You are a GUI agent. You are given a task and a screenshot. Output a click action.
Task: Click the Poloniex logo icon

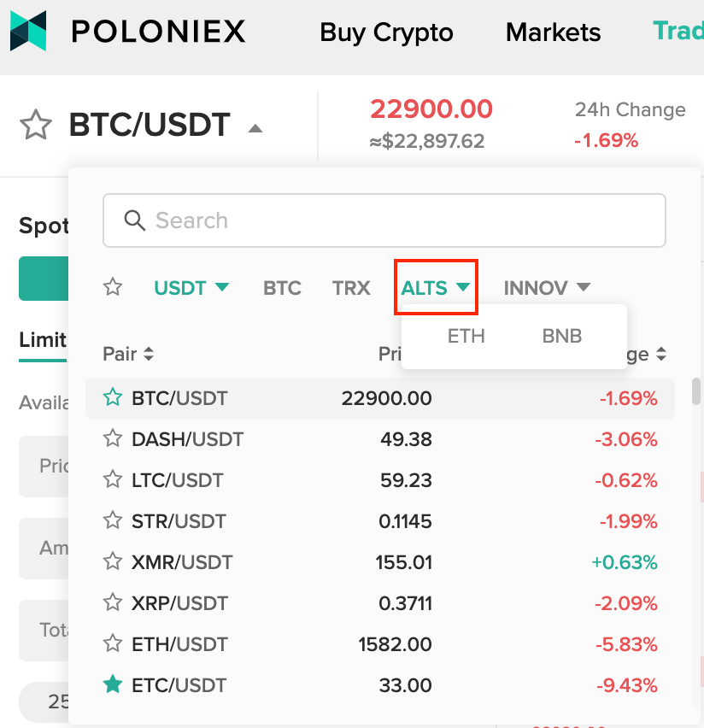[28, 31]
